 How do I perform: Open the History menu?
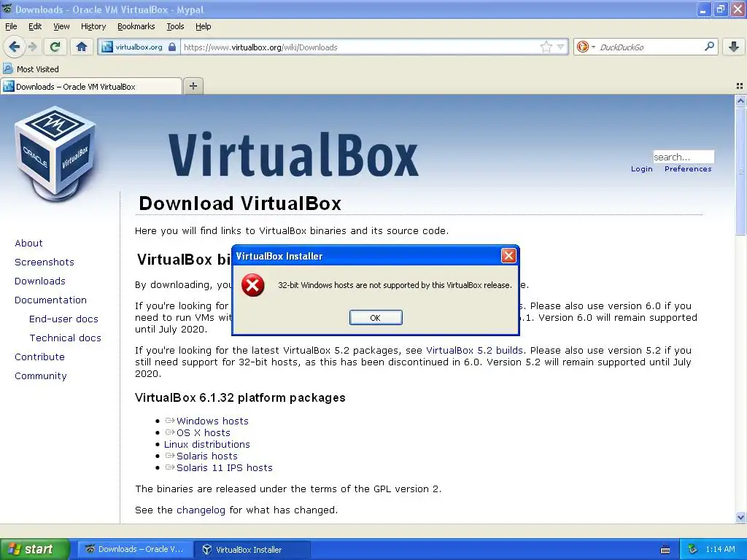[93, 26]
